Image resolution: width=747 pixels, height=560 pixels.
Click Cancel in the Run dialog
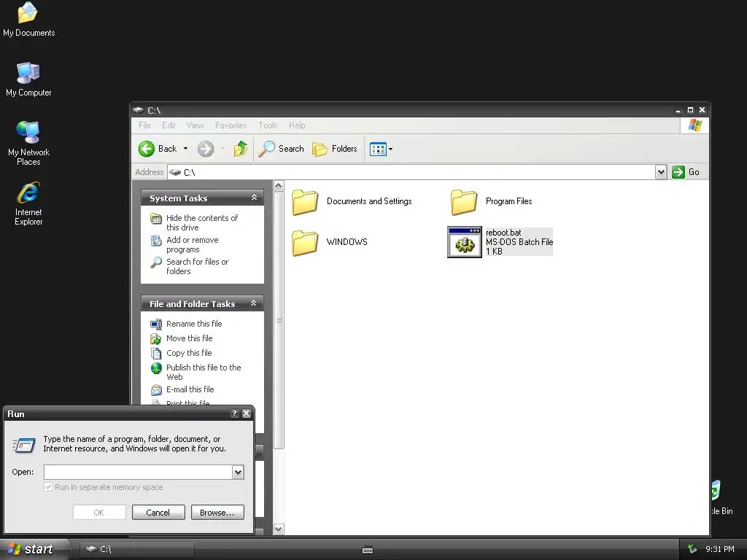coord(158,513)
